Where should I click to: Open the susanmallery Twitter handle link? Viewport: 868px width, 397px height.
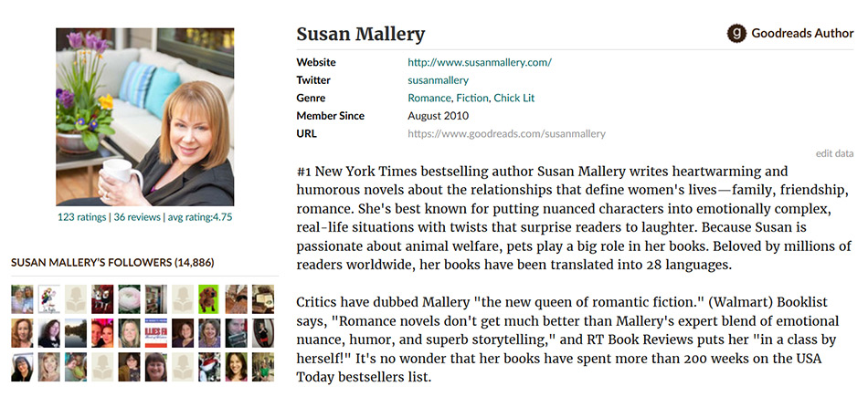(x=438, y=80)
